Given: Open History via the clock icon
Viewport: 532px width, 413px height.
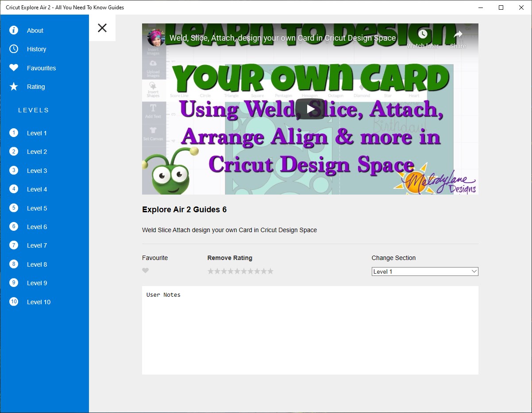Looking at the screenshot, I should tap(14, 49).
